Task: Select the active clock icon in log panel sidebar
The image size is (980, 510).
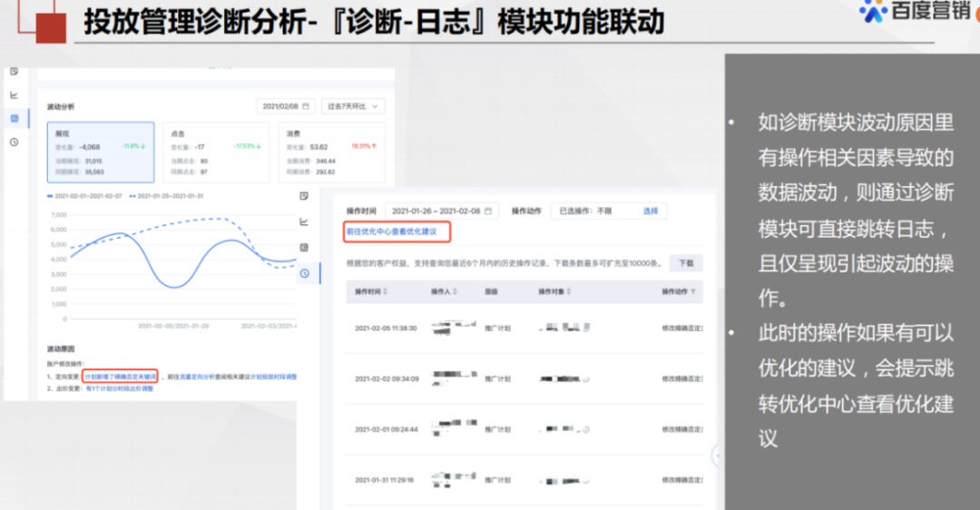Action: pyautogui.click(x=305, y=272)
